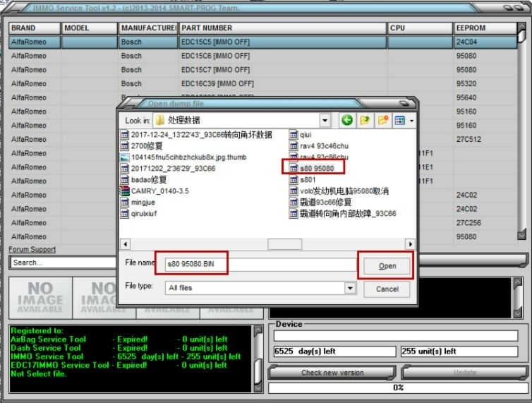The width and height of the screenshot is (532, 403).
Task: Click the CAMRY_0140-3.5 archive icon
Action: [x=124, y=191]
